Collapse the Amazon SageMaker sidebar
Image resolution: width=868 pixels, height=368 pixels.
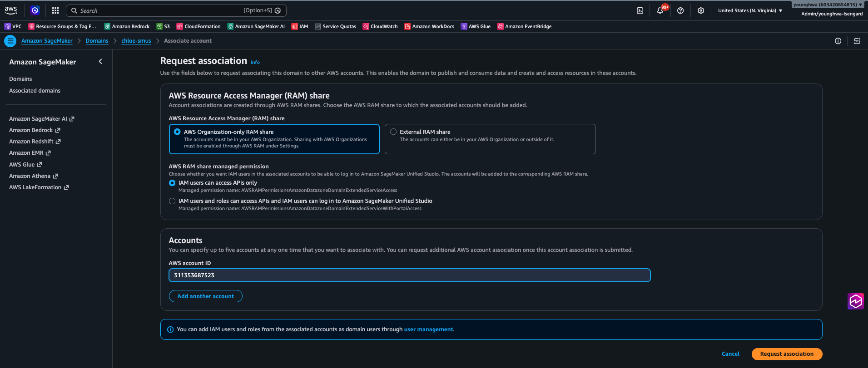point(100,62)
